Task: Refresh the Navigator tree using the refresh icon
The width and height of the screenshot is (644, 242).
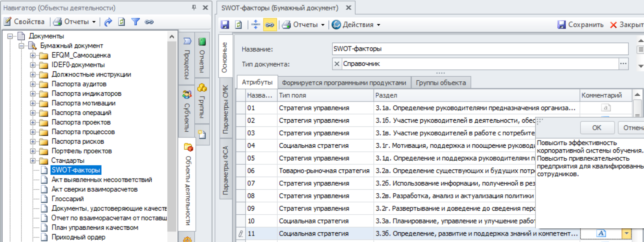Action: click(122, 22)
